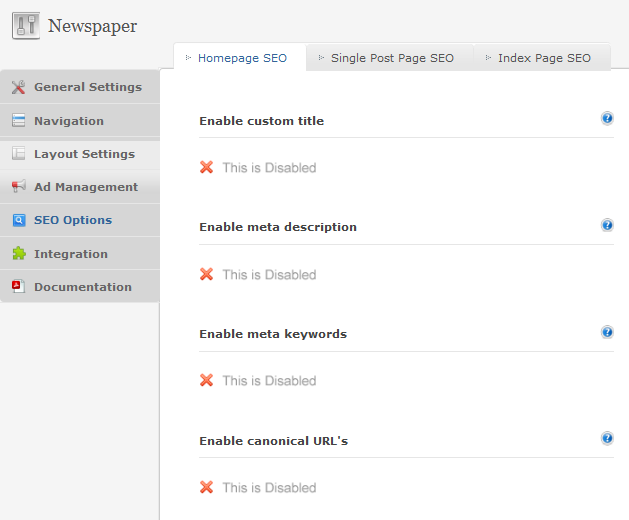The width and height of the screenshot is (629, 520).
Task: Open Integration via the puzzle piece icon
Action: click(x=19, y=253)
